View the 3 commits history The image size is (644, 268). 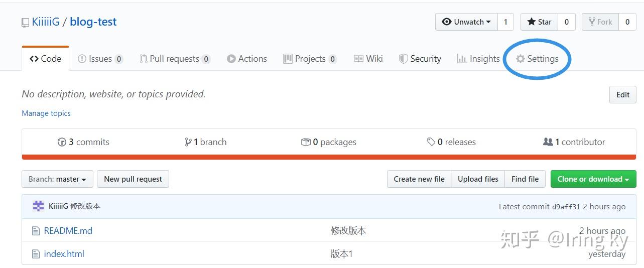[83, 142]
